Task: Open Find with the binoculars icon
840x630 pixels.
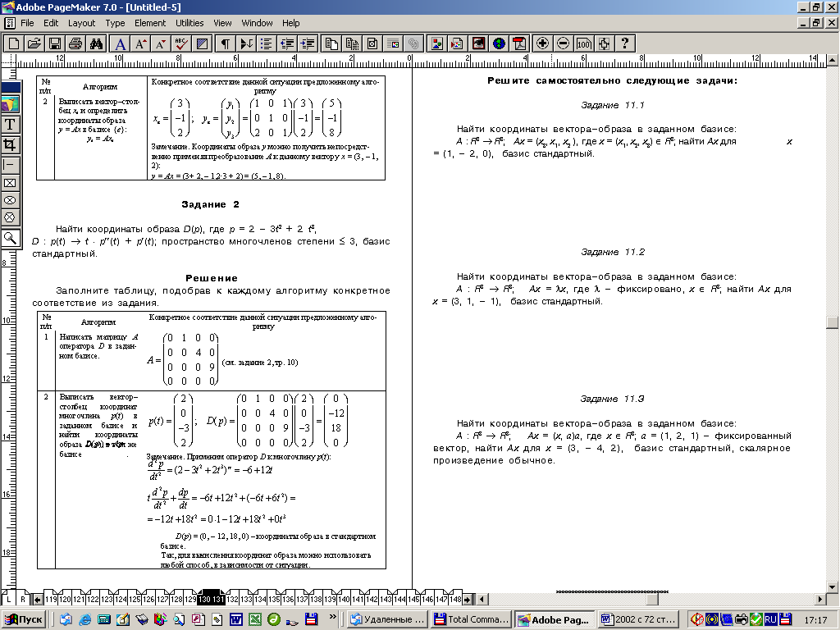Action: [96, 43]
